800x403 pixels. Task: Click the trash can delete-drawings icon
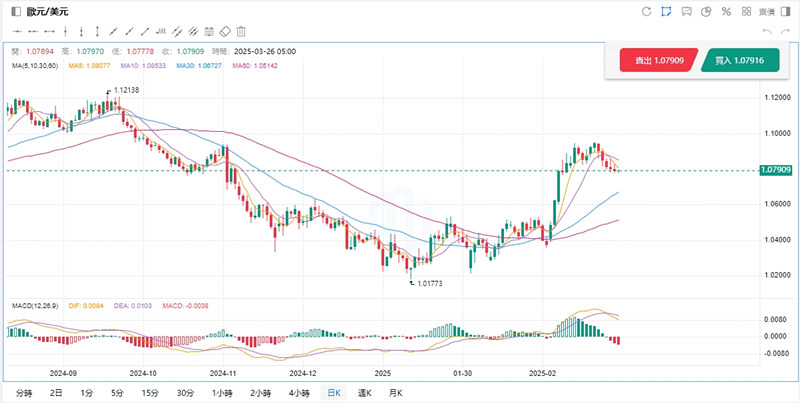pyautogui.click(x=241, y=32)
